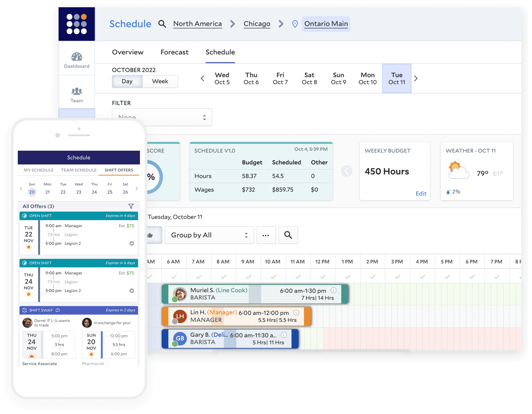The height and width of the screenshot is (414, 532).
Task: Click the ellipsis options icon in toolbar
Action: click(266, 235)
